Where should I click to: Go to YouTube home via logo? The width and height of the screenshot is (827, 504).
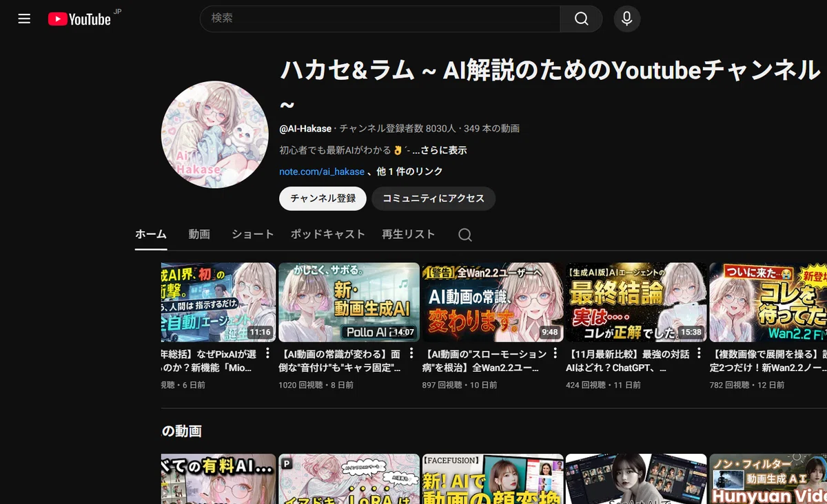pos(79,19)
